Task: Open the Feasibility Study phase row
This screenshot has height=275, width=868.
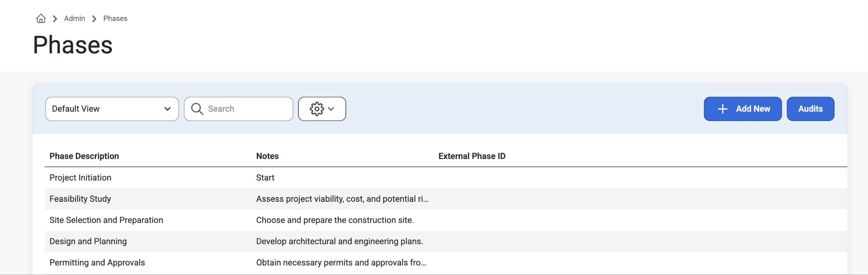Action: point(446,199)
